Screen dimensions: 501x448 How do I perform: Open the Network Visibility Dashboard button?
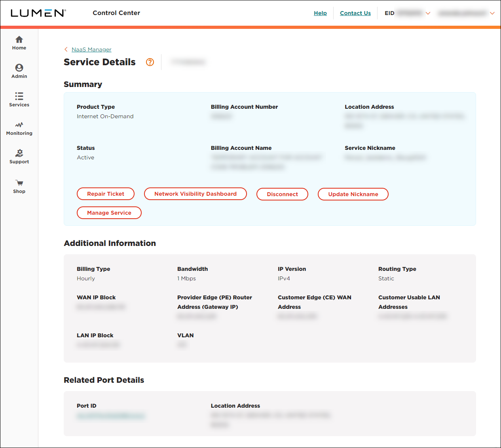(195, 194)
